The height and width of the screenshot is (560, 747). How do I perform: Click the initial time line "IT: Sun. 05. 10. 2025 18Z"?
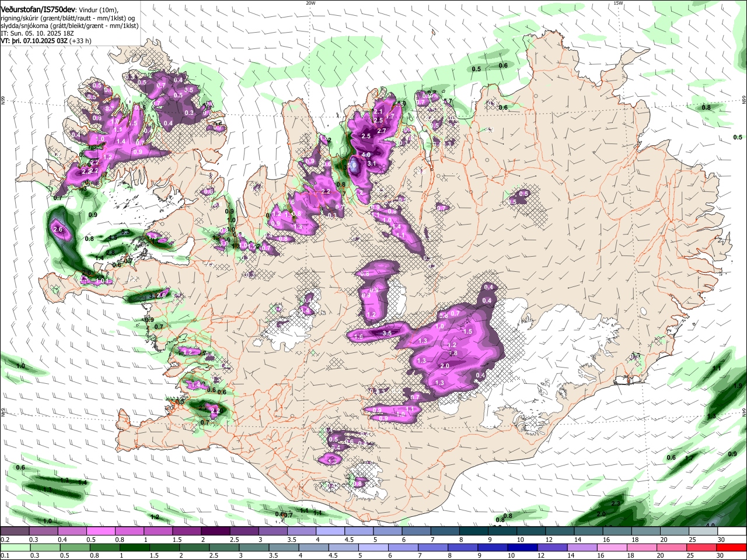coord(37,34)
